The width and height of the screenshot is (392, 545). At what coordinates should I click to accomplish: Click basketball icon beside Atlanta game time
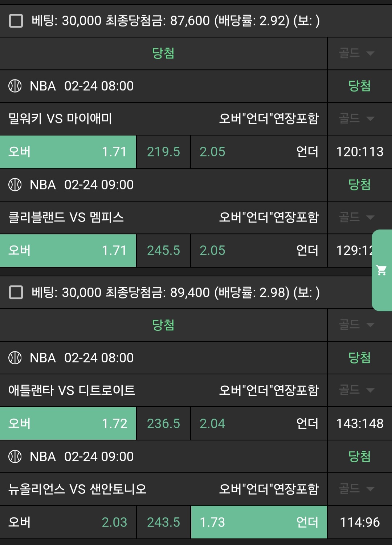click(x=15, y=358)
